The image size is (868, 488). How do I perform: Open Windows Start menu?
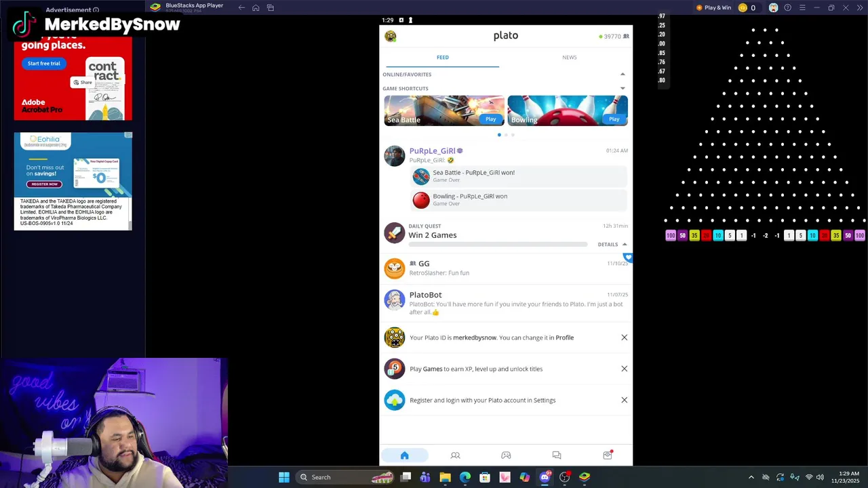tap(284, 477)
